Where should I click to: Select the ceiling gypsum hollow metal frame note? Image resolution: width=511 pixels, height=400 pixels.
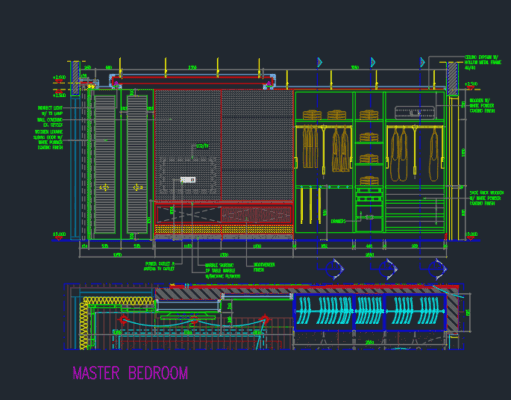483,62
